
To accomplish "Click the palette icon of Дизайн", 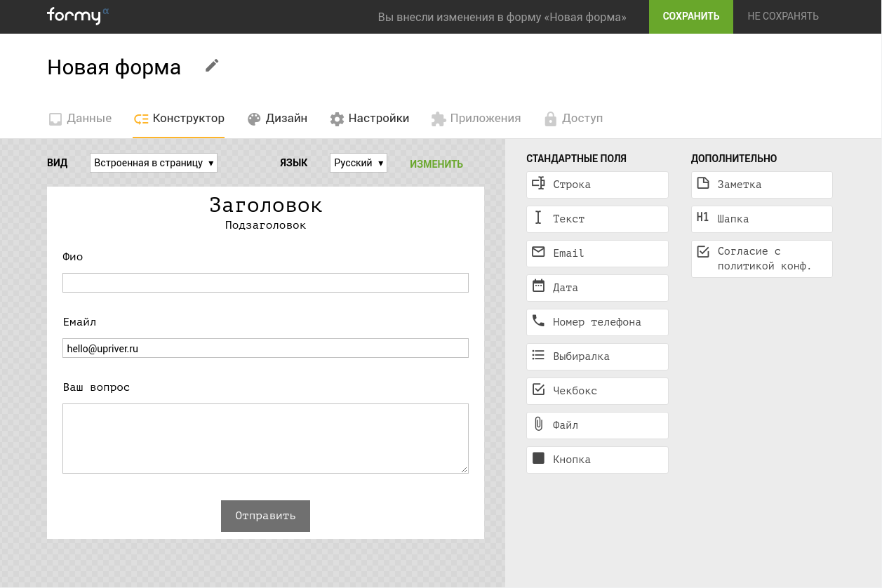I will pos(254,119).
